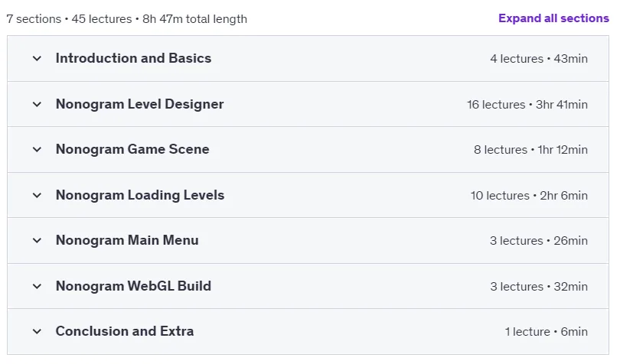Click the 16 lectures 3hr 41min label
The width and height of the screenshot is (620, 364).
click(527, 105)
